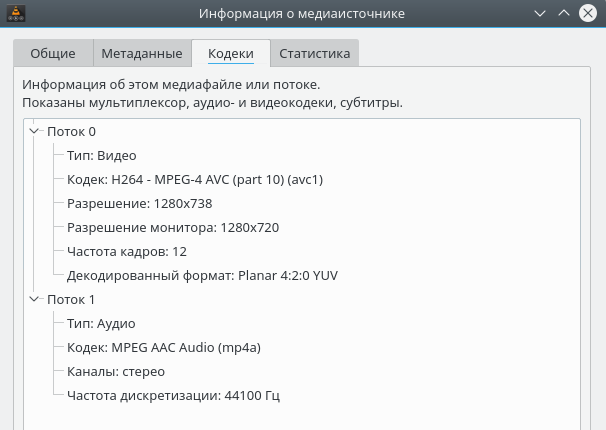Click the Частота дискретизации 44100 Гц row

(173, 395)
